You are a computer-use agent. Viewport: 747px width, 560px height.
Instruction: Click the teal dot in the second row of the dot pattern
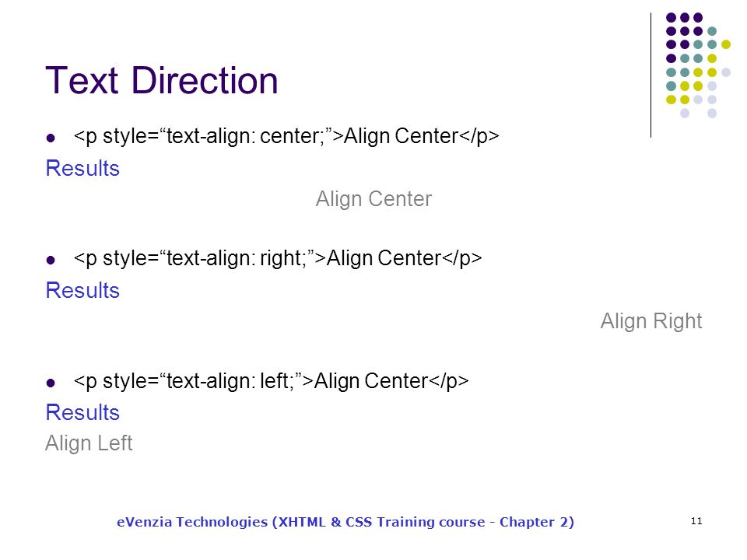712,31
